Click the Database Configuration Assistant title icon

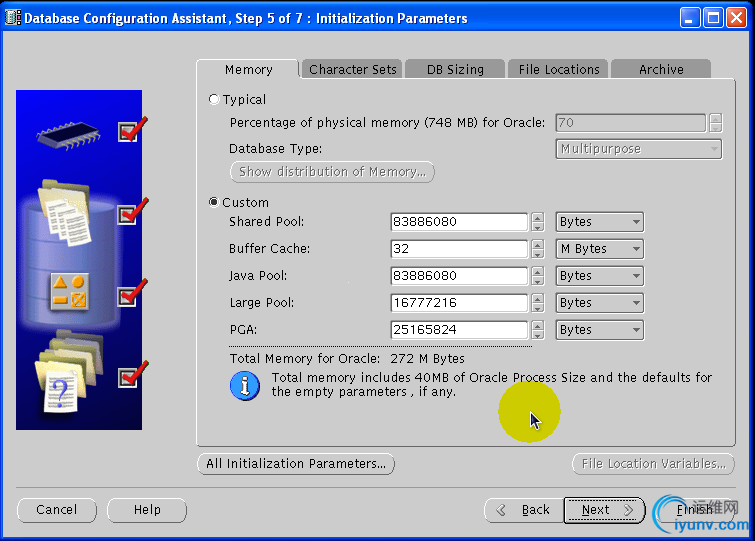pos(13,18)
